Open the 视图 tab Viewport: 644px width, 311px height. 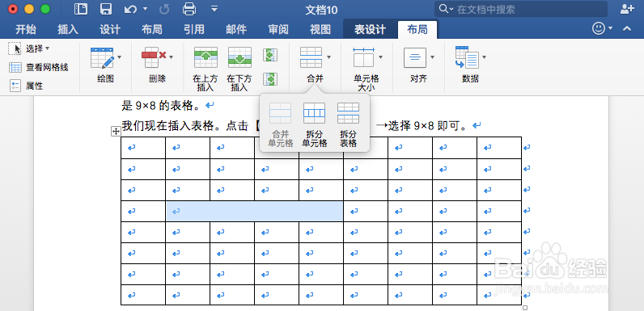320,29
